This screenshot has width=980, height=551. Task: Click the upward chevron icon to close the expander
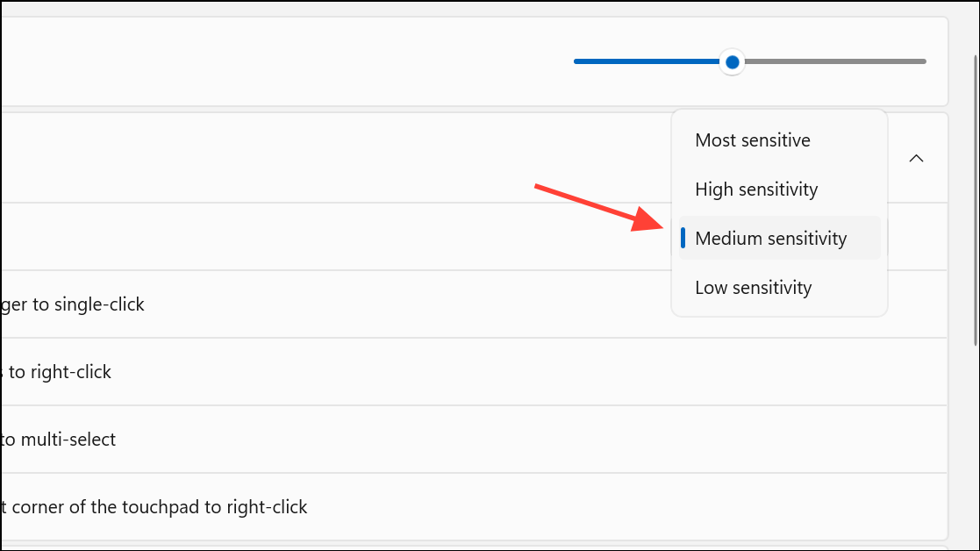tap(916, 158)
